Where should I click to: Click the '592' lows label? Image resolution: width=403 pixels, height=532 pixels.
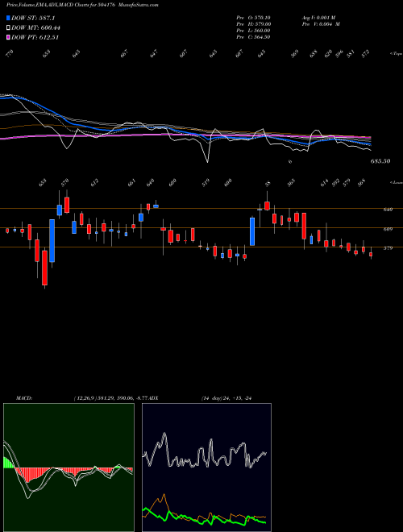(x=335, y=182)
